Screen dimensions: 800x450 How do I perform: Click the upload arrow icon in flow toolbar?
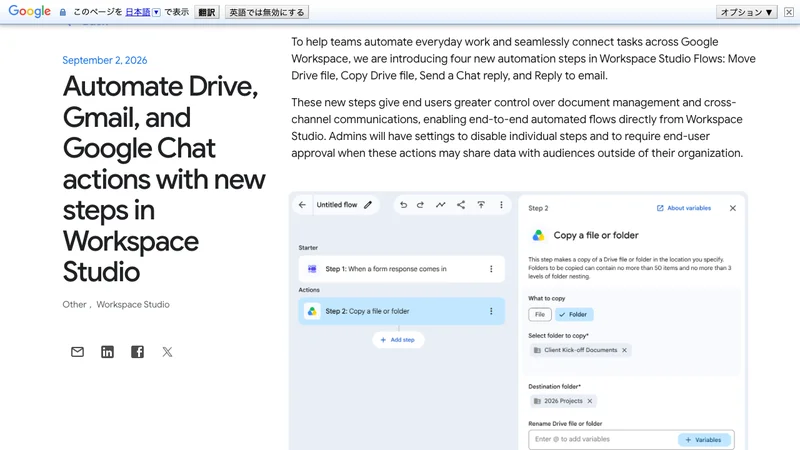[x=481, y=205]
